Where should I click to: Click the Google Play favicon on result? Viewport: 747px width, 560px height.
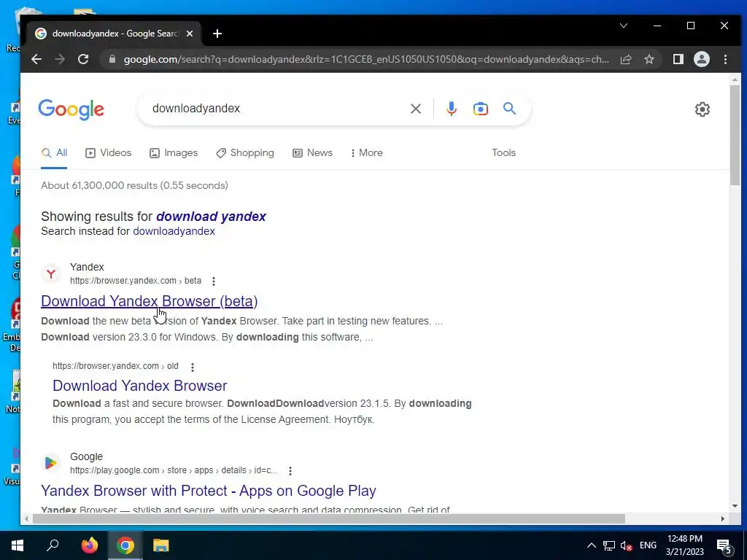[x=50, y=463]
